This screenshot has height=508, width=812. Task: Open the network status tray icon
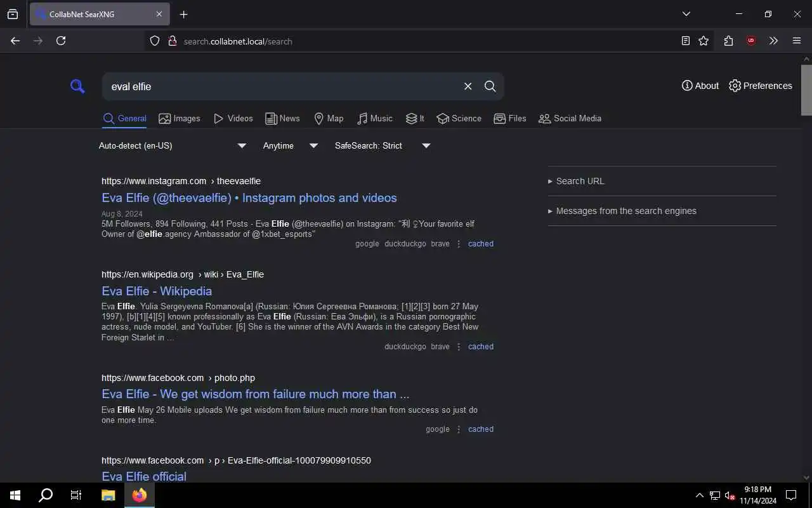click(715, 495)
